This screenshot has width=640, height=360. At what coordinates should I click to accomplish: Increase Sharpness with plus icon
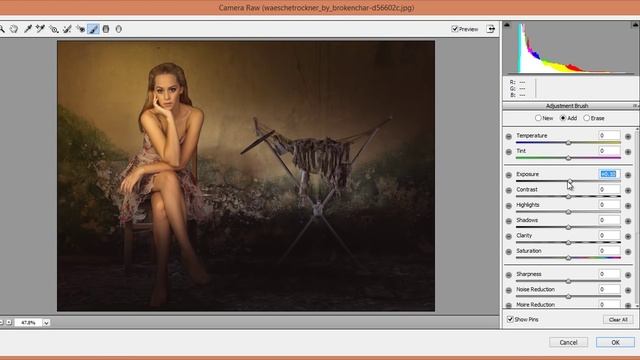[x=628, y=275]
